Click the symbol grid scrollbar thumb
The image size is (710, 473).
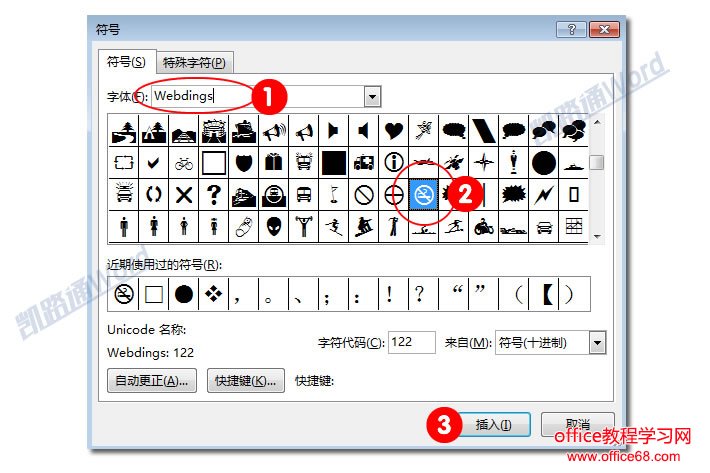(597, 162)
